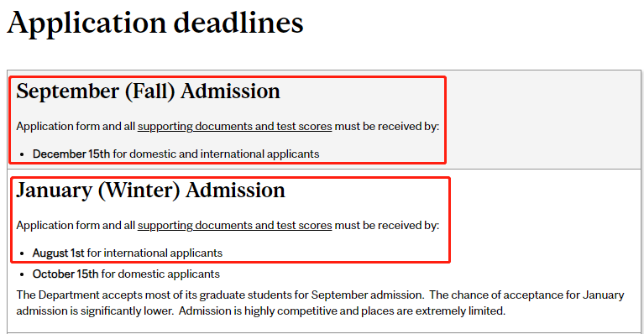The image size is (644, 334).
Task: Click the text 'for international applicants'
Action: click(154, 253)
